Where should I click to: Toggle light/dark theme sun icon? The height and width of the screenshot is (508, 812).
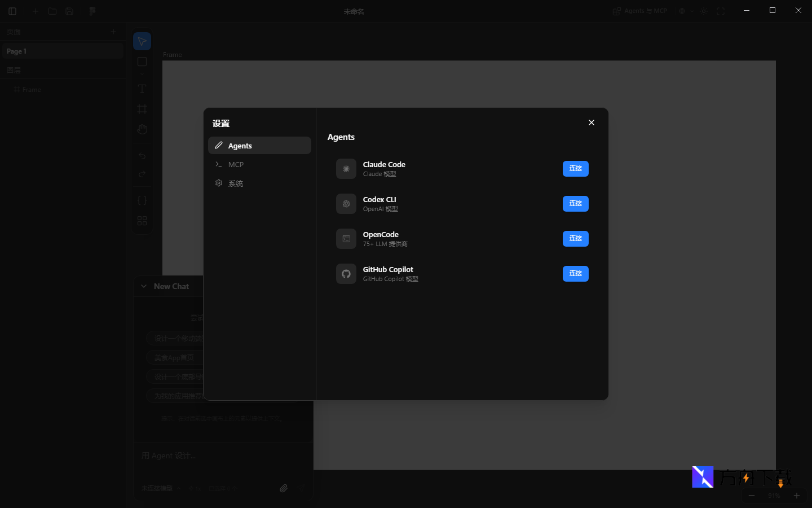[x=704, y=11]
